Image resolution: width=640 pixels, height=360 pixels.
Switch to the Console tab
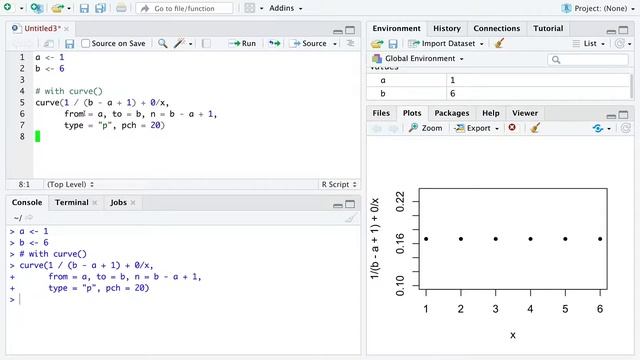pos(27,202)
